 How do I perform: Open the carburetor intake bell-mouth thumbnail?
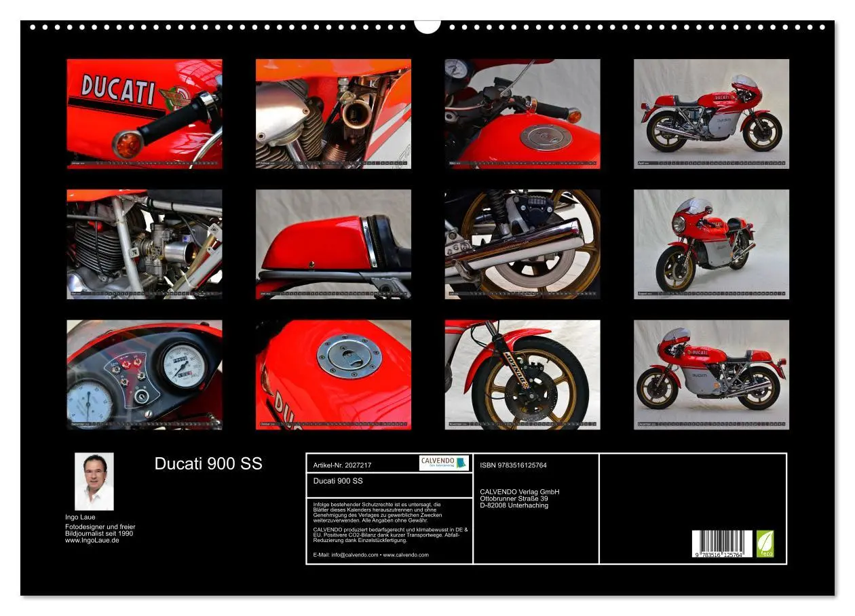coord(333,113)
